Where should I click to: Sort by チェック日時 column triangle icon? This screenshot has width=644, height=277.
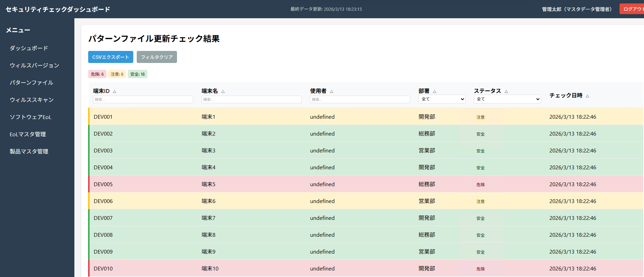(x=588, y=96)
